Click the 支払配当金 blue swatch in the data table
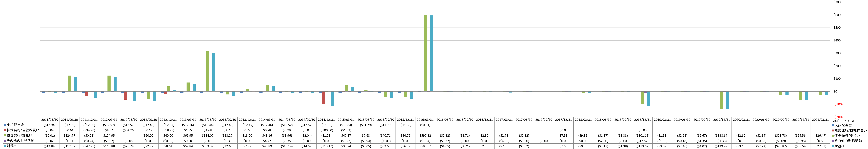This screenshot has height=149, width=868. pos(5,125)
